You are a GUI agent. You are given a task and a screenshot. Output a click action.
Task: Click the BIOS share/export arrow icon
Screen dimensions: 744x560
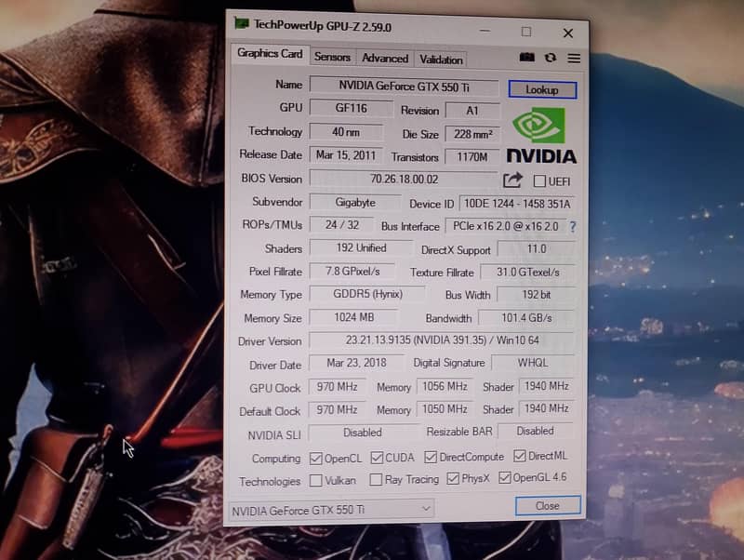tap(512, 180)
